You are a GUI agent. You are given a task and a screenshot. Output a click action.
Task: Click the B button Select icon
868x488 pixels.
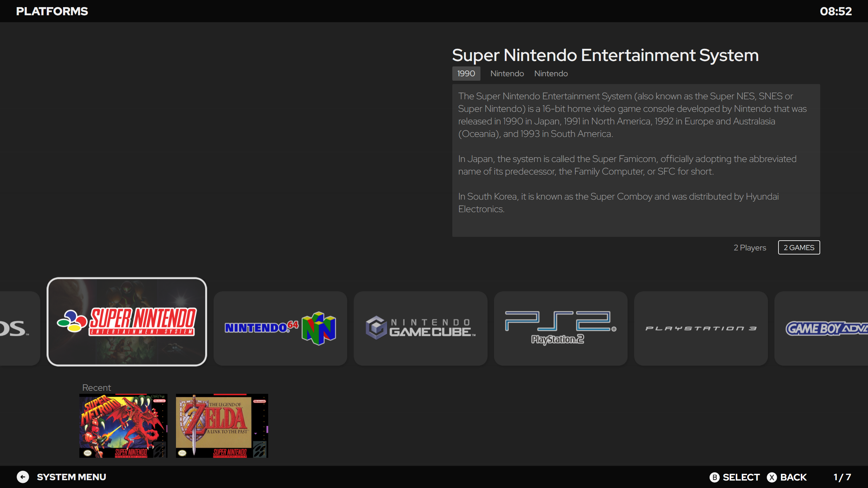[714, 477]
